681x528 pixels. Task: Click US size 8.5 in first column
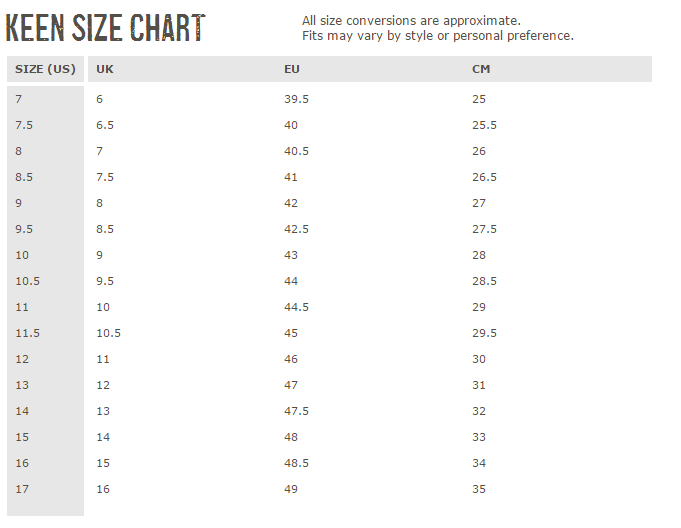[24, 177]
